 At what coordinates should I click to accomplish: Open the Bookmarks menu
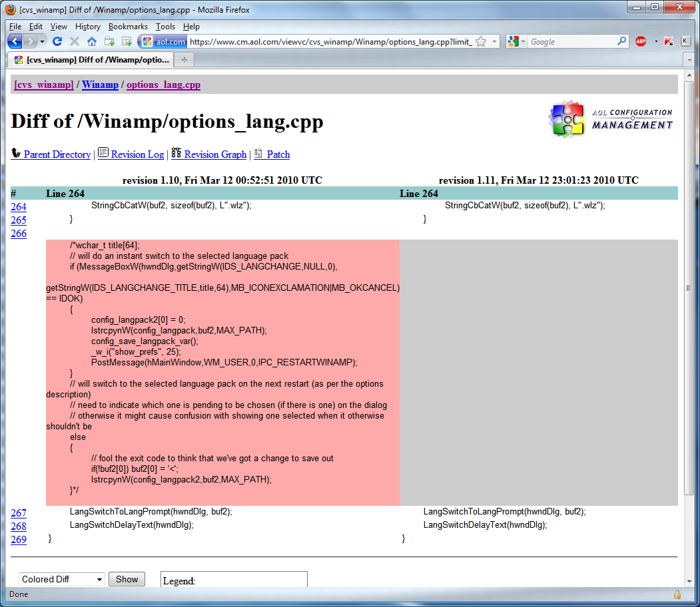[x=128, y=27]
